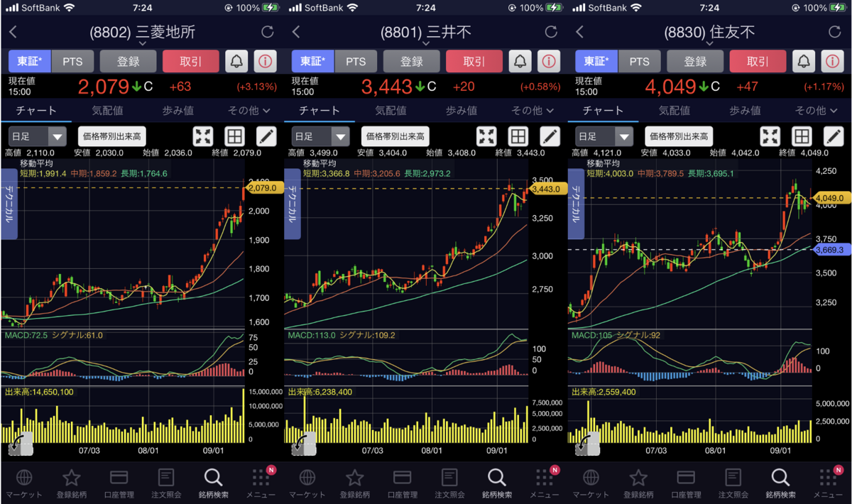Switch to 気配値 tab for 住友不

[674, 111]
